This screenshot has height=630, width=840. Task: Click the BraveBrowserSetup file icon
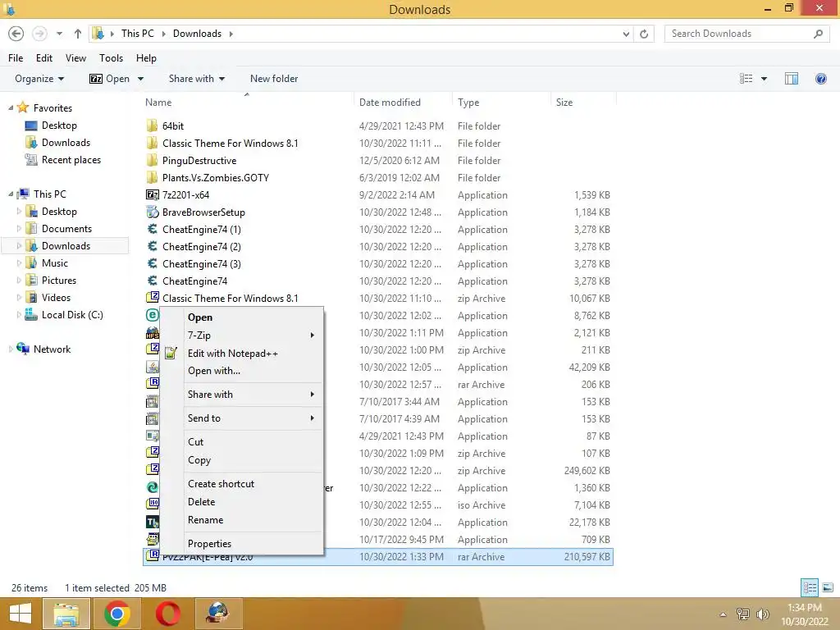[152, 212]
